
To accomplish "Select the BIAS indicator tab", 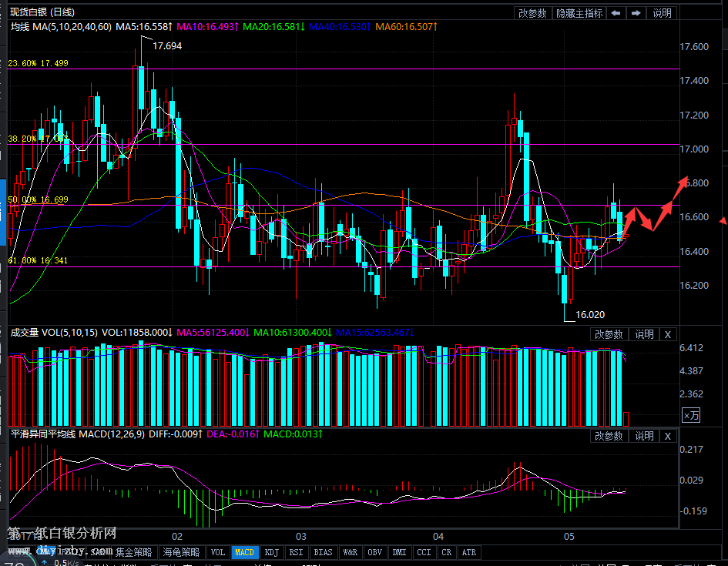I will (x=323, y=552).
